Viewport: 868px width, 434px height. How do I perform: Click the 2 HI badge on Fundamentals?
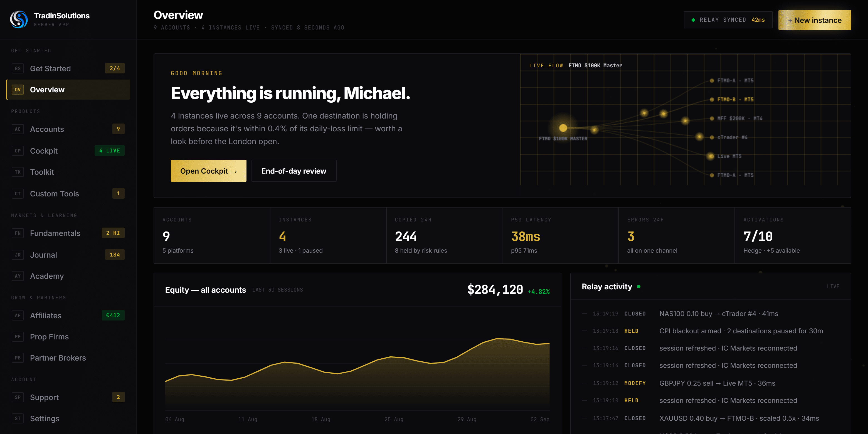113,233
